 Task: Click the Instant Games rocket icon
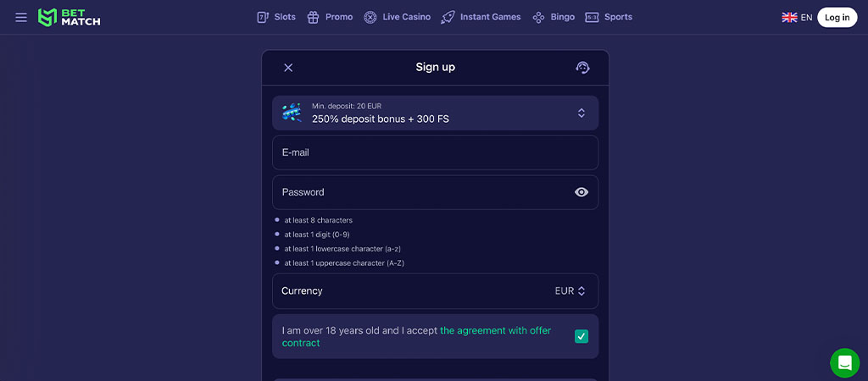(448, 17)
